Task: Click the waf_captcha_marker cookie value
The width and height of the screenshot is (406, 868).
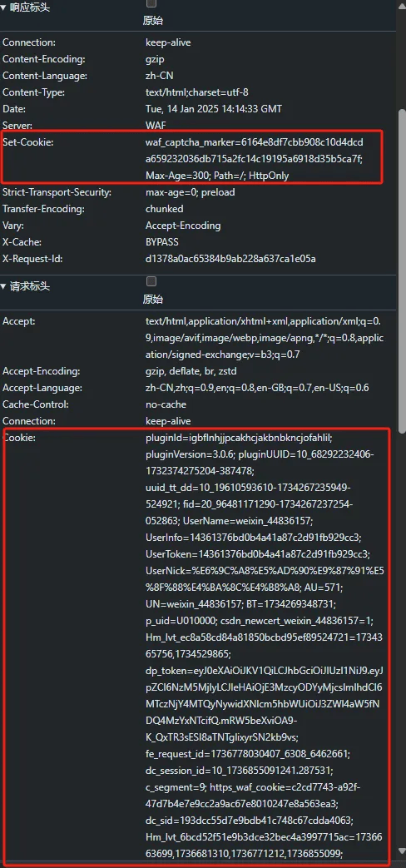Action: click(x=255, y=159)
